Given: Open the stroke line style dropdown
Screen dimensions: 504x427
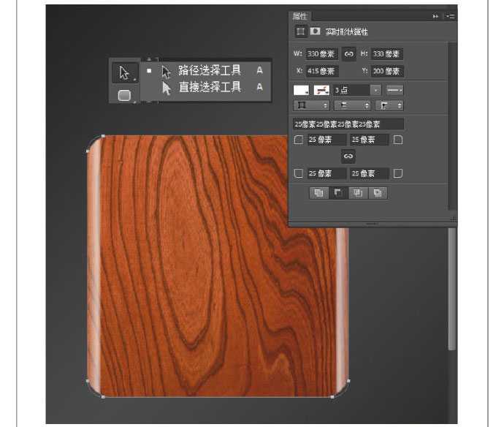Looking at the screenshot, I should coord(395,90).
